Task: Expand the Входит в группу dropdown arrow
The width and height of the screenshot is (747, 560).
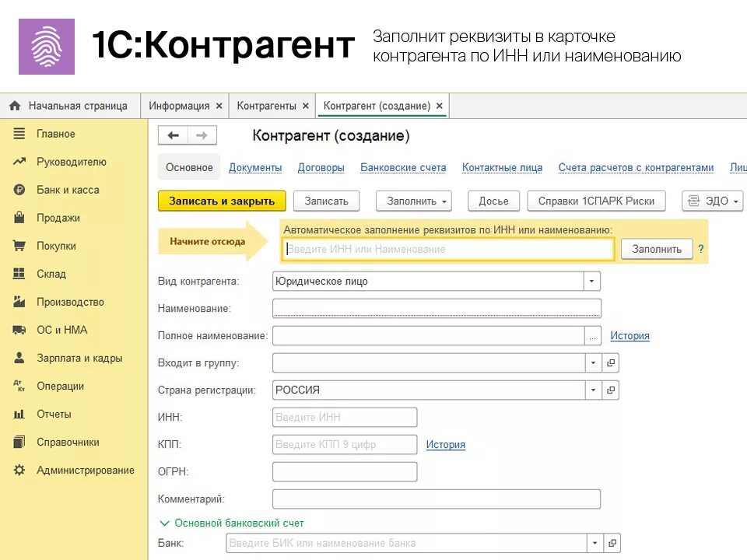Action: pos(593,363)
